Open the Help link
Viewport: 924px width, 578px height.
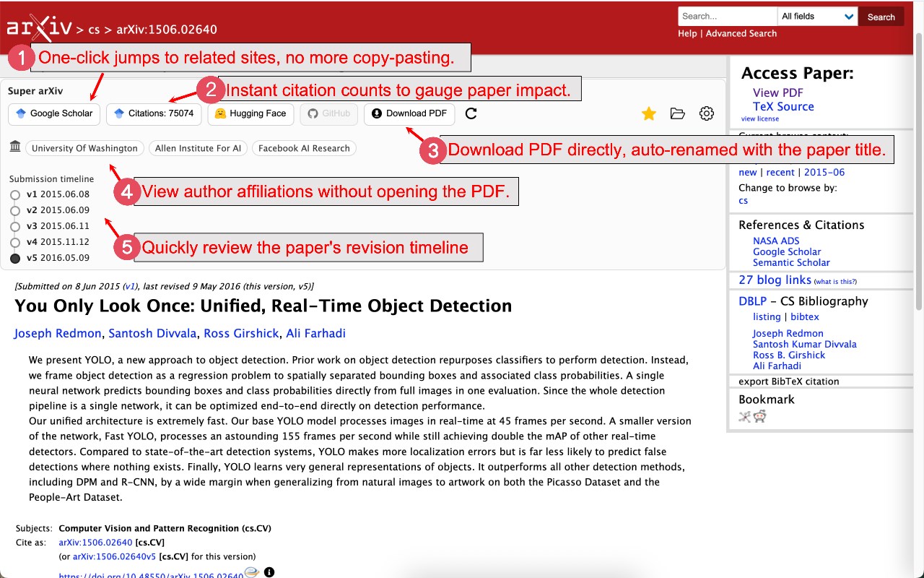(687, 33)
